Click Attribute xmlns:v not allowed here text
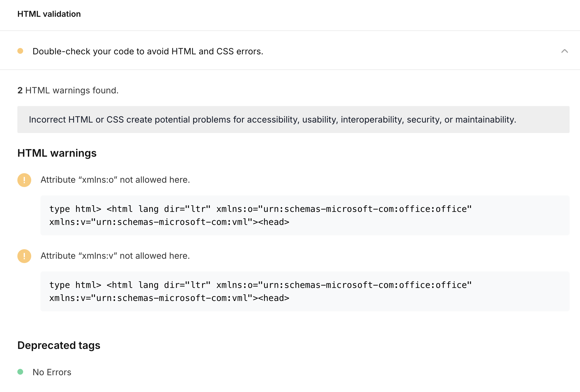Screen dimensions: 580x392 click(115, 256)
